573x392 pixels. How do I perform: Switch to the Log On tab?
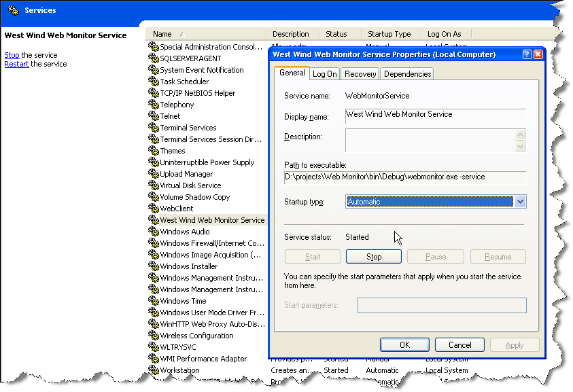coord(324,73)
